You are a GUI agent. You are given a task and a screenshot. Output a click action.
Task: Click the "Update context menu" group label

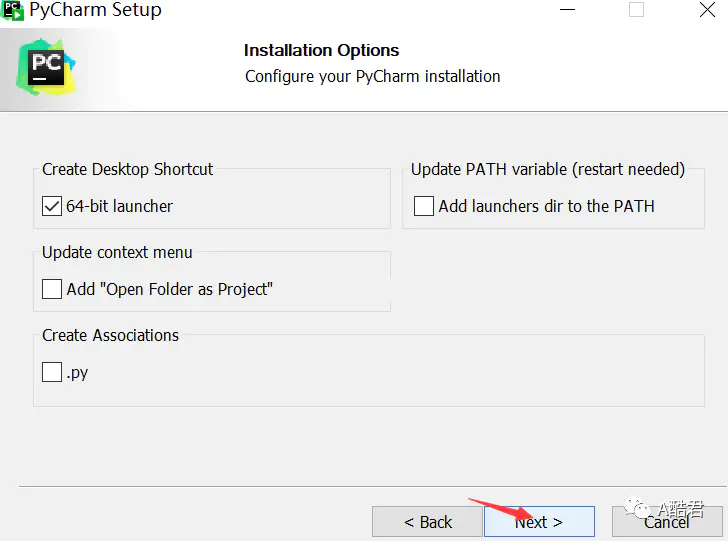pos(117,252)
